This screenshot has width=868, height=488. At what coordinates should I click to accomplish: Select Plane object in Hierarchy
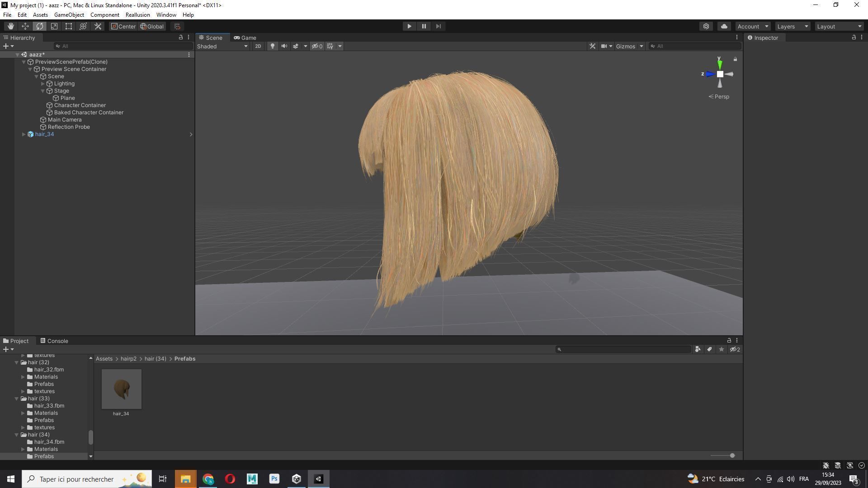click(67, 98)
